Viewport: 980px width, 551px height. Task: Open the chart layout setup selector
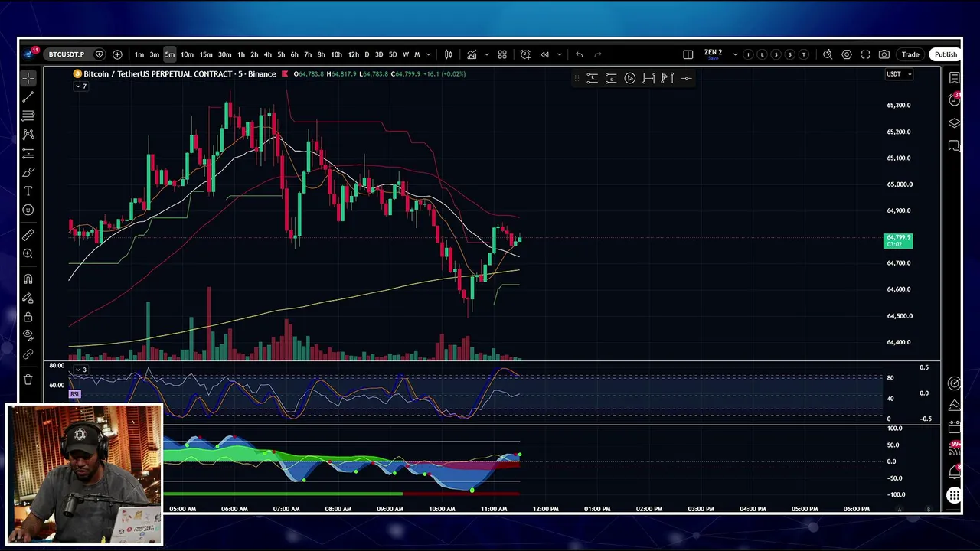[688, 54]
